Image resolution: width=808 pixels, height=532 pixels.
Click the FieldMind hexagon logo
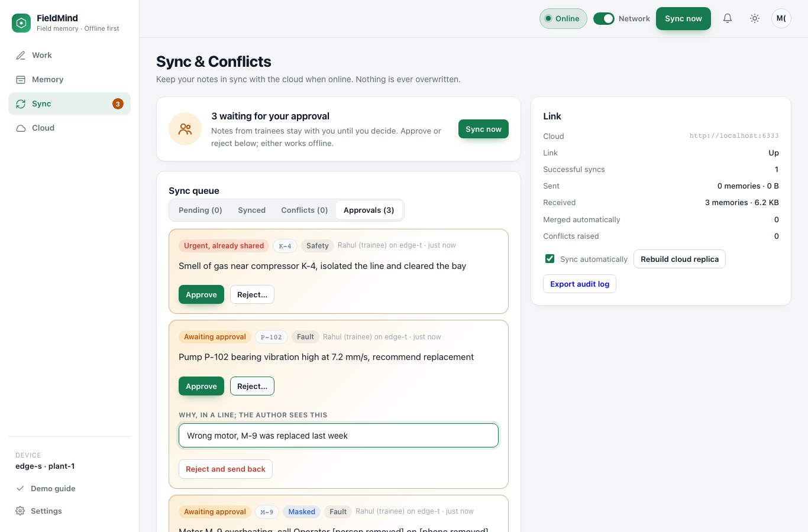[21, 23]
